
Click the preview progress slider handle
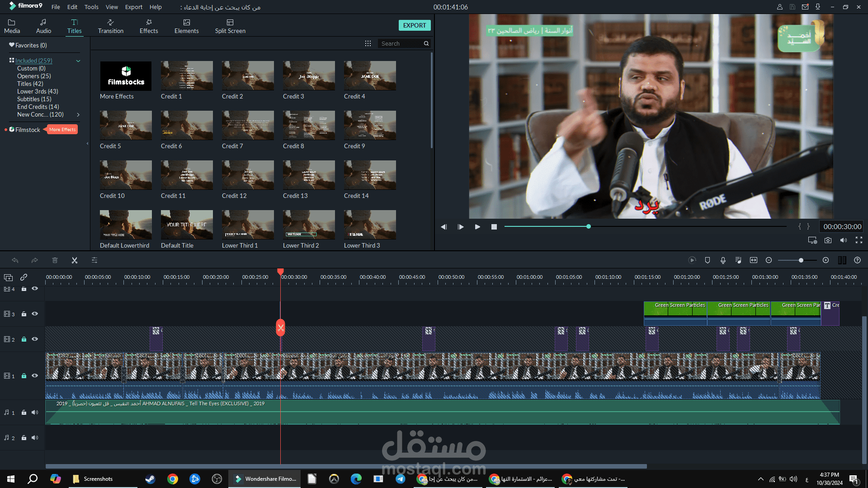coord(588,226)
